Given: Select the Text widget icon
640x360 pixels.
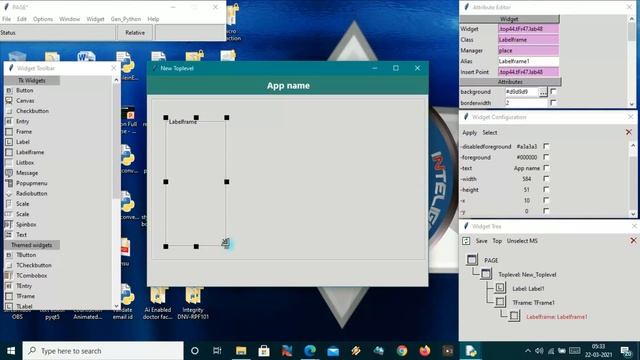Looking at the screenshot, I should (9, 234).
